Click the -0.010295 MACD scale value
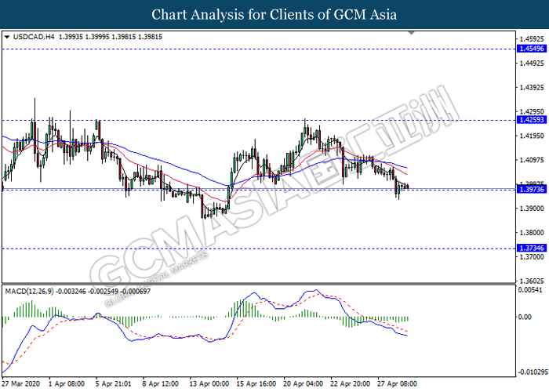 pos(533,372)
